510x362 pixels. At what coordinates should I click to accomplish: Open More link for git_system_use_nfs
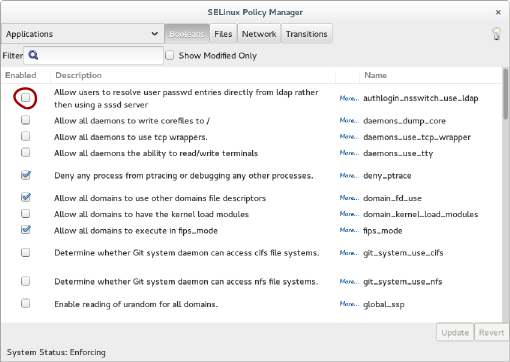pyautogui.click(x=349, y=282)
